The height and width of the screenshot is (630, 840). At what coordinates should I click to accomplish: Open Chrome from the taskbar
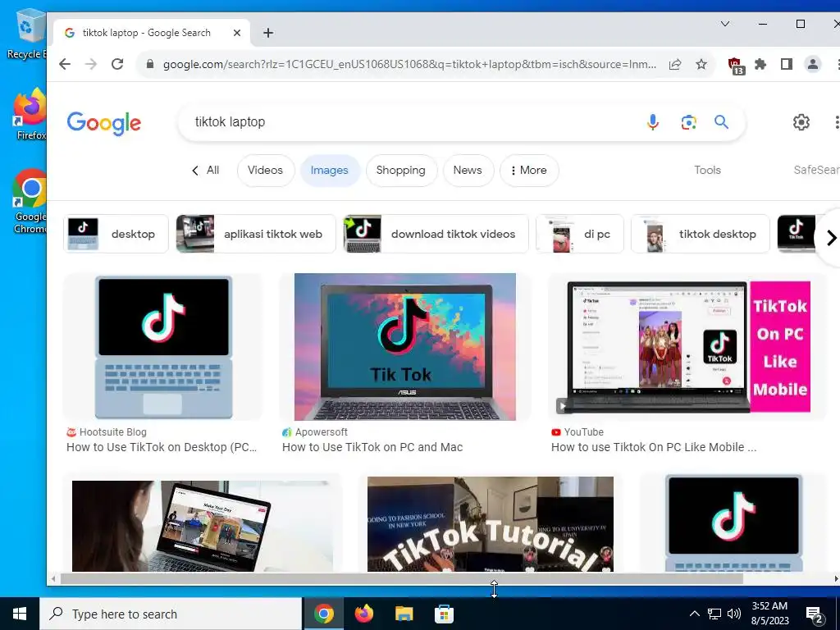(x=323, y=614)
